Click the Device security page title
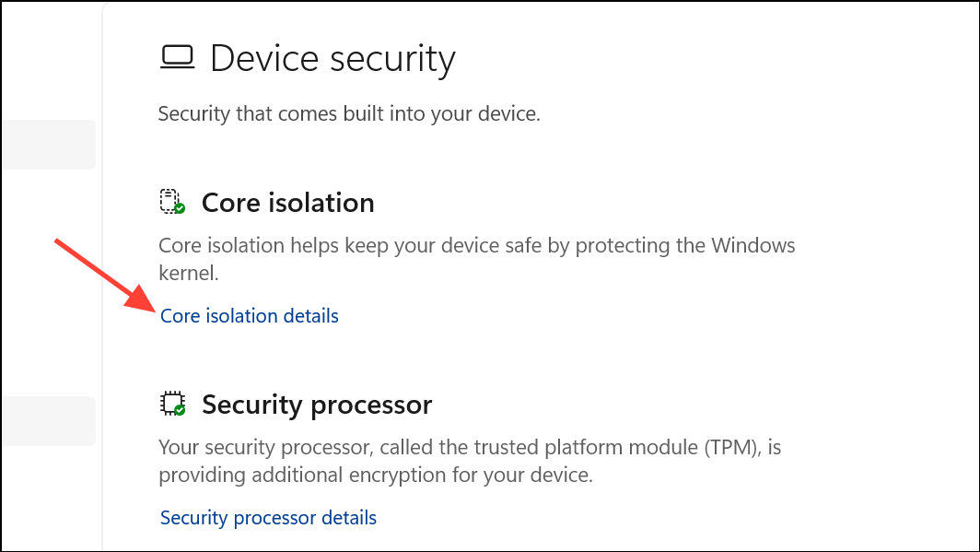This screenshot has height=552, width=980. pos(332,59)
